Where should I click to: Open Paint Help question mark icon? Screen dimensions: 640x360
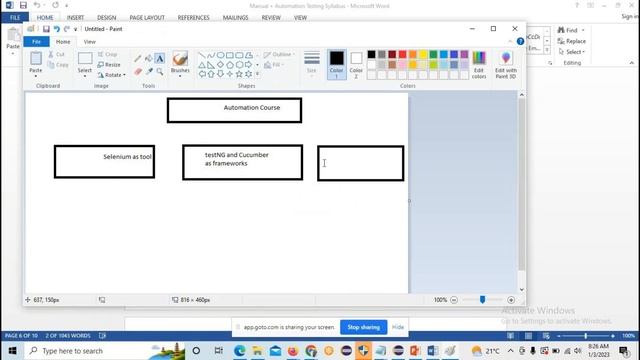520,41
